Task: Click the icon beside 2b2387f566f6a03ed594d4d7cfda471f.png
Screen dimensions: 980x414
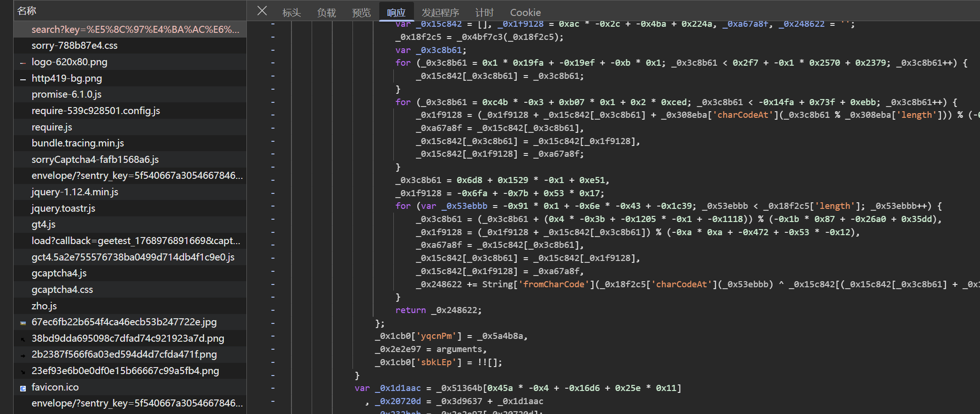Action: click(23, 355)
